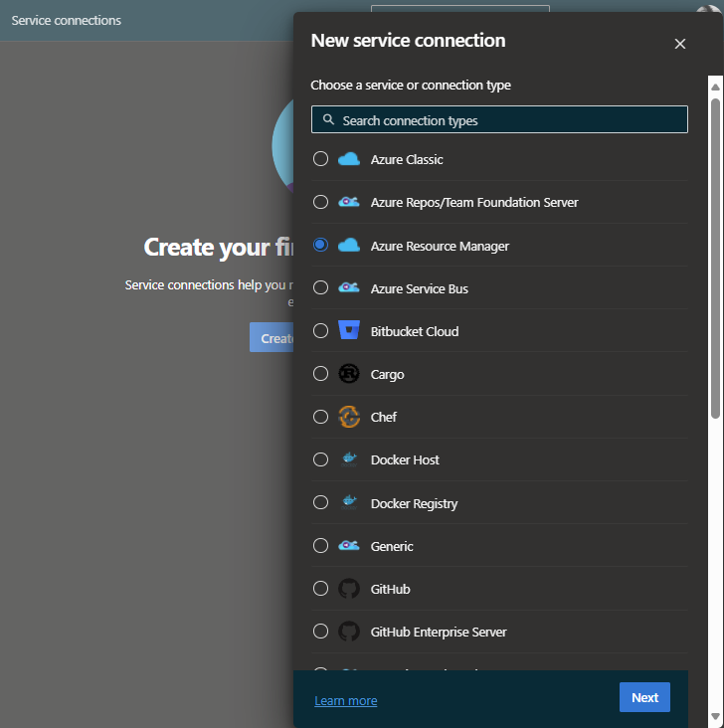Click the Azure Resource Manager cloud icon
Viewport: 724px width, 728px height.
349,245
